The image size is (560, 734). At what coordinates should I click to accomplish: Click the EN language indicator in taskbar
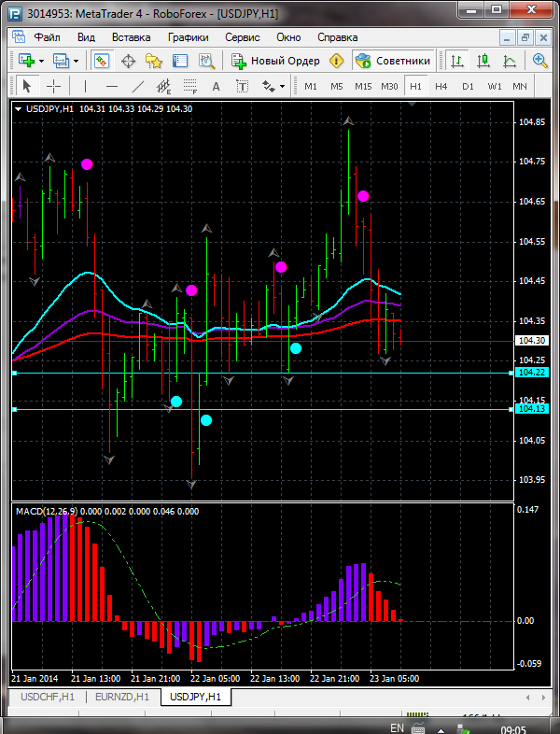click(397, 727)
